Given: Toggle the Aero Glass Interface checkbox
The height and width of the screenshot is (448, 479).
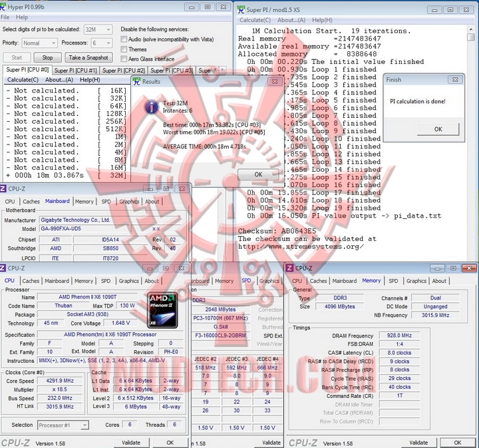Looking at the screenshot, I should [124, 59].
